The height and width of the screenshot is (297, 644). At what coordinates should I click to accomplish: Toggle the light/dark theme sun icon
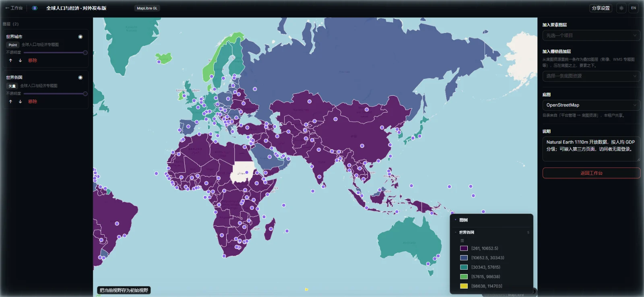621,8
